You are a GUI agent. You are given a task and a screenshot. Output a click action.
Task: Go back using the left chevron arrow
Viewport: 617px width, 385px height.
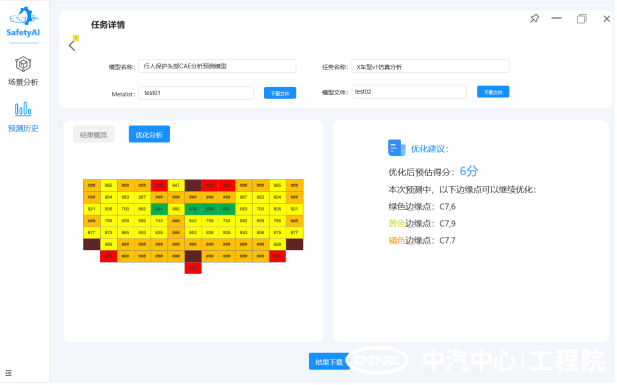point(72,46)
